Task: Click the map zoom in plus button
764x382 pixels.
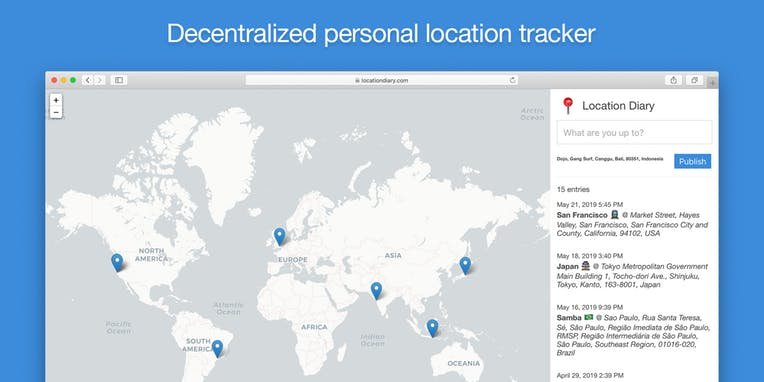Action: [56, 100]
